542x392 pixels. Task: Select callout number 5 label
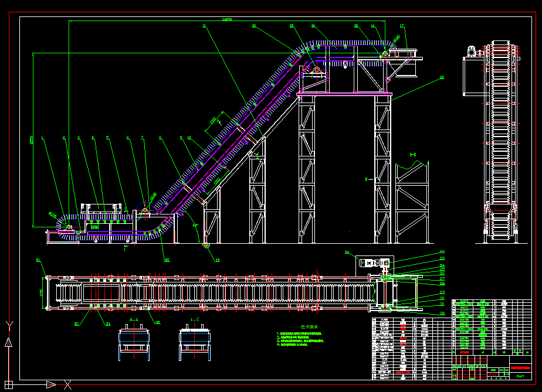[x=107, y=138]
